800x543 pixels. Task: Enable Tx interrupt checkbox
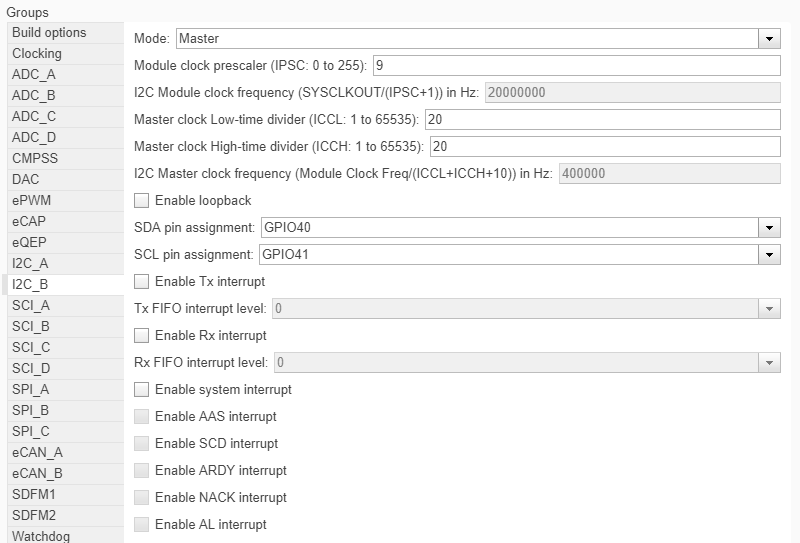[x=141, y=282]
